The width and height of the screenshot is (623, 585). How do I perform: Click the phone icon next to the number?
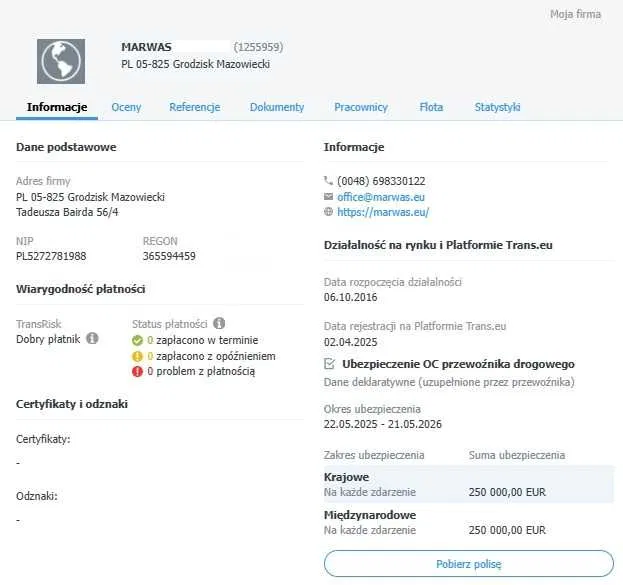coord(328,181)
